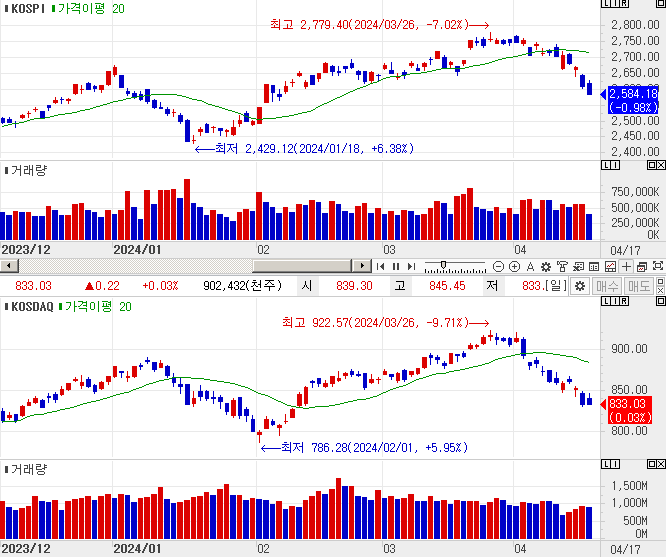
Task: Open the hammer drawing tools icon
Action: click(562, 266)
